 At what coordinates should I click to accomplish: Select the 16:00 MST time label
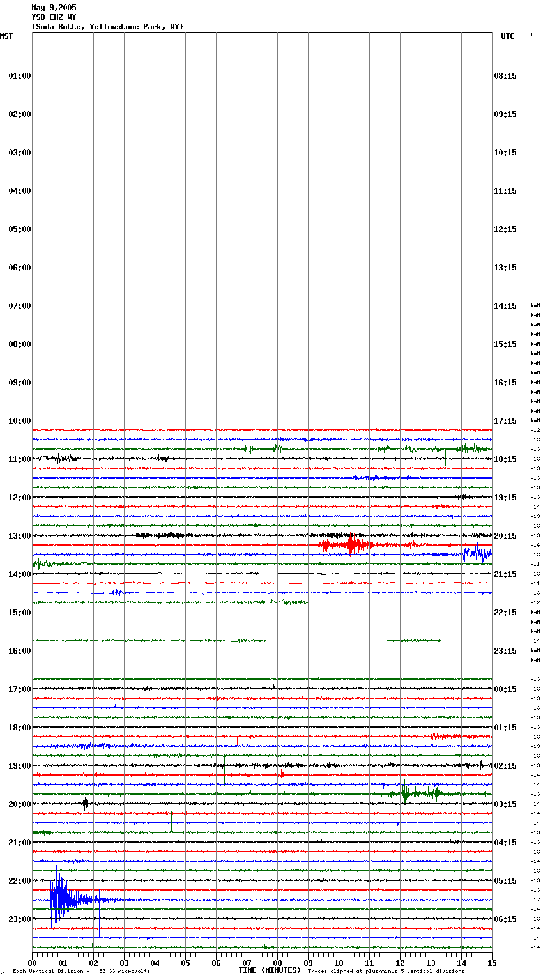[x=20, y=651]
